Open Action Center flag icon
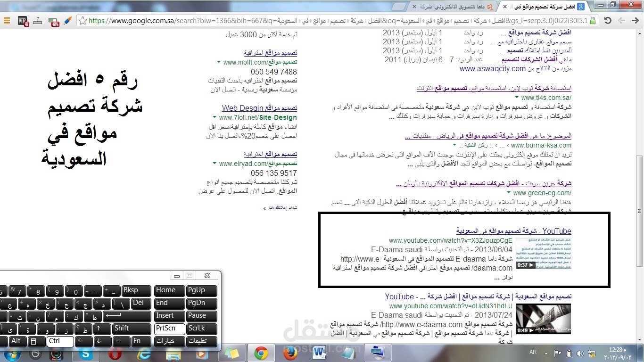 558,354
